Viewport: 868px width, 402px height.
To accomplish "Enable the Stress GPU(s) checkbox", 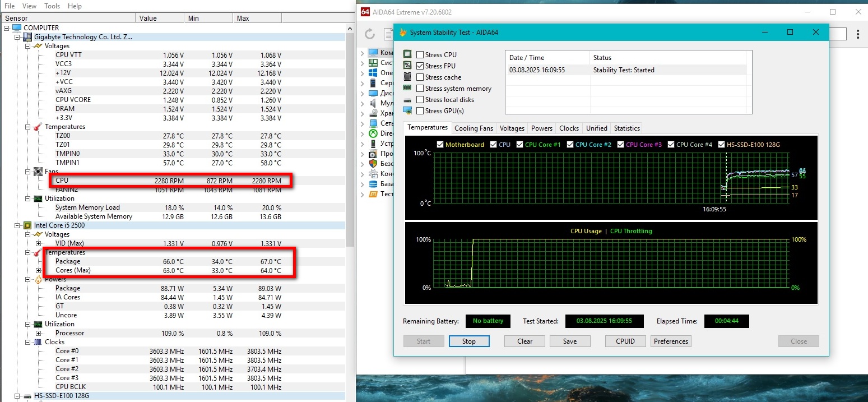I will (420, 111).
